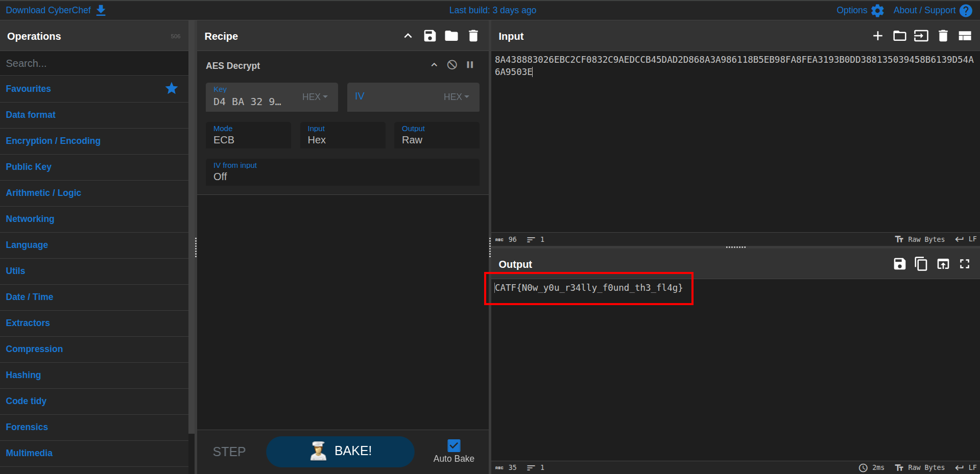Change the output Raw Bytes character encoding
Screen dimensions: 980x474
point(920,467)
